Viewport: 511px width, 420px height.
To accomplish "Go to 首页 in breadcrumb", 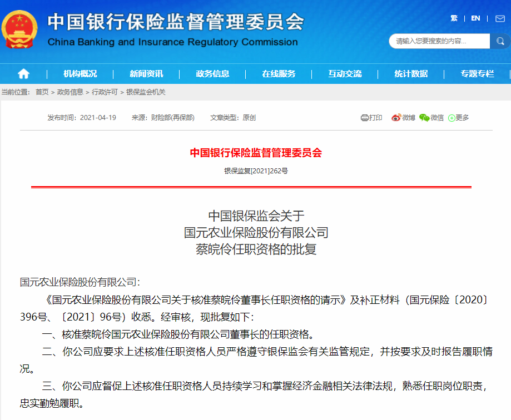I will point(42,92).
